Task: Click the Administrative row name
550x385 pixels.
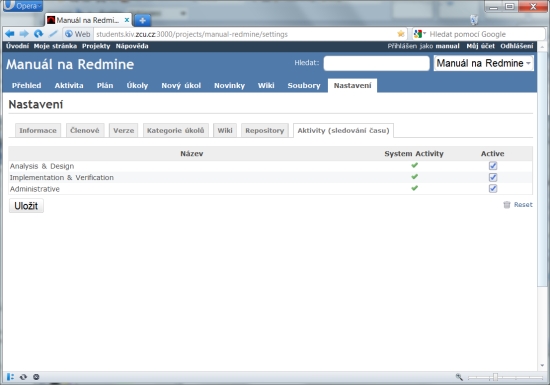Action: (35, 189)
